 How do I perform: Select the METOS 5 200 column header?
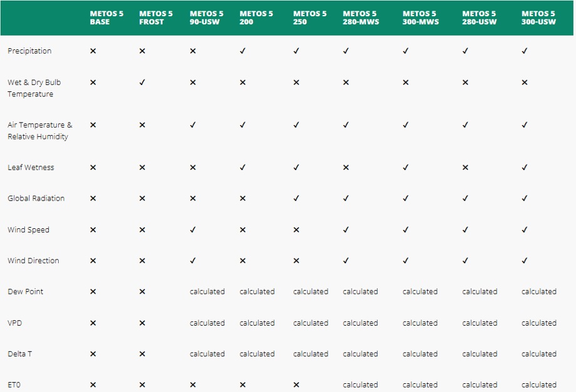[256, 18]
